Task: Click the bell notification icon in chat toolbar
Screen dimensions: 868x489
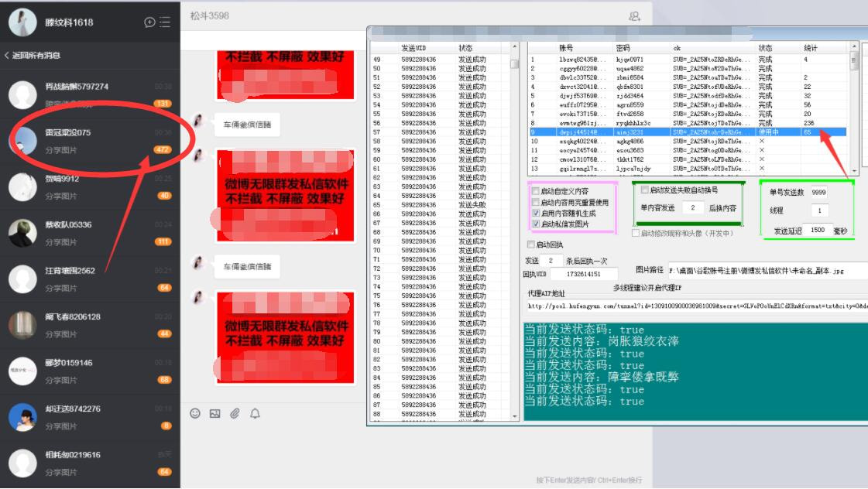Action: click(255, 413)
